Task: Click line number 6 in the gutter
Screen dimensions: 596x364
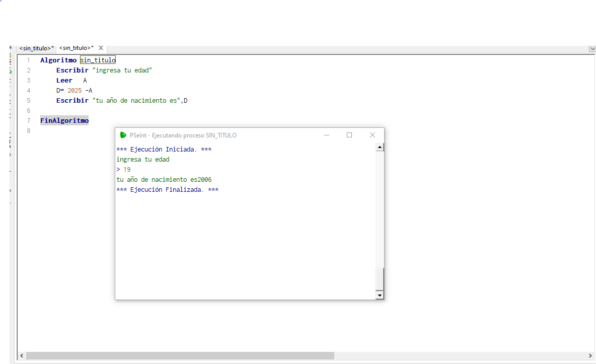Action: coord(29,111)
